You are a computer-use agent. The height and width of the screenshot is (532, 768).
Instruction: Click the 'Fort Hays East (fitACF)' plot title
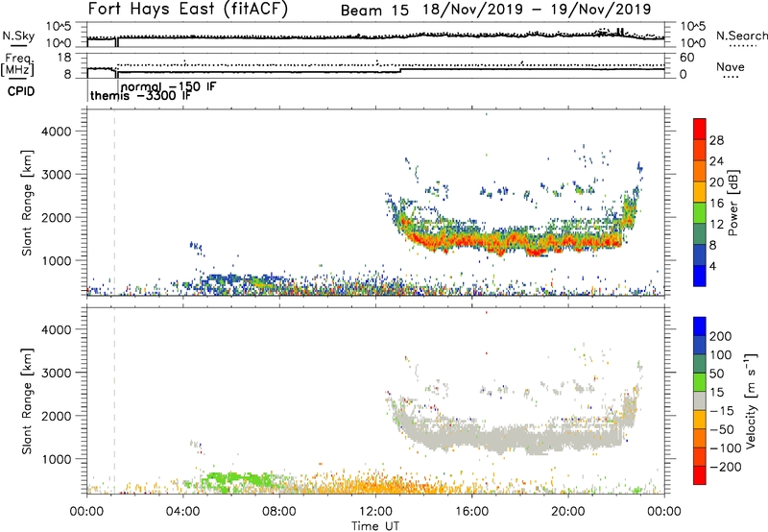coord(188,9)
